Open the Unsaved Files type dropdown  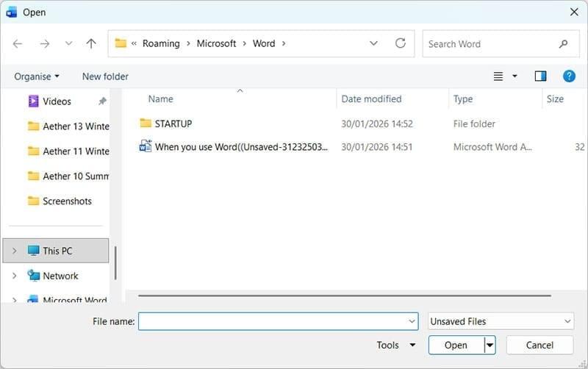[501, 321]
